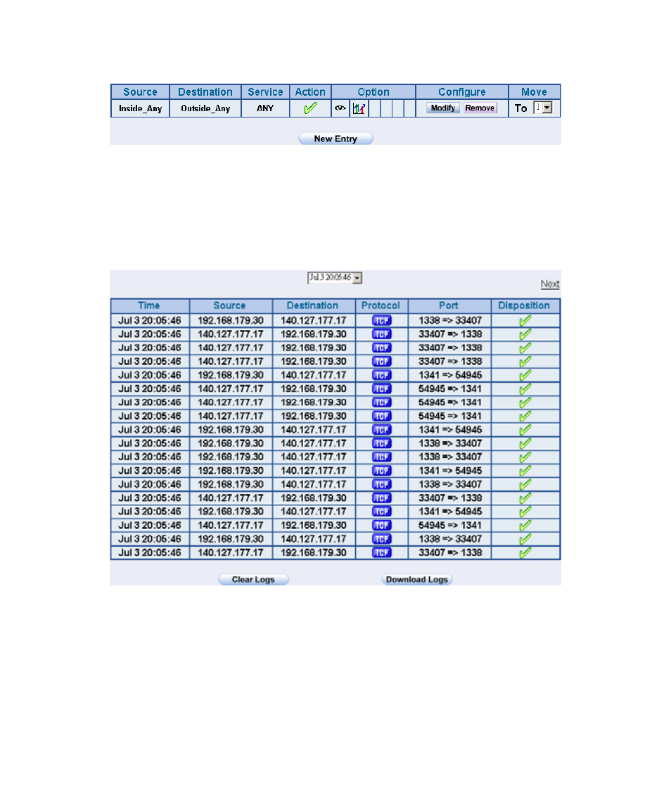The image size is (671, 812).
Task: Click the green permit checkmark in the policy row
Action: (310, 108)
